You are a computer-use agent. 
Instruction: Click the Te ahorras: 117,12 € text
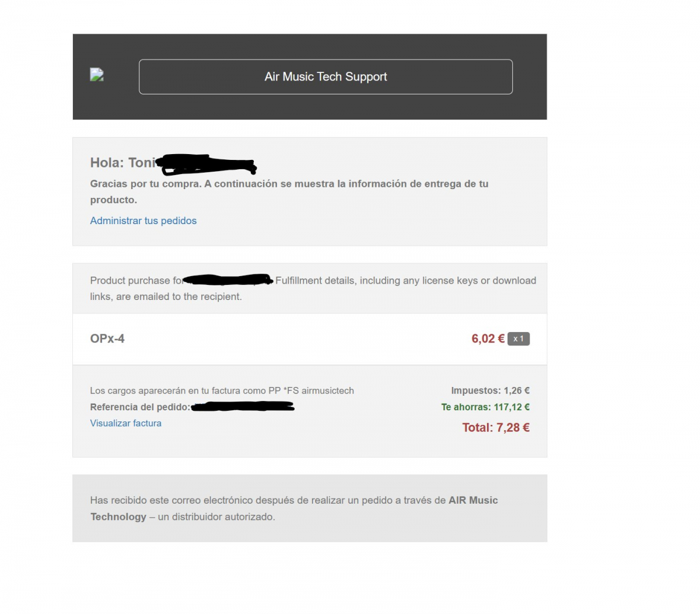click(485, 407)
